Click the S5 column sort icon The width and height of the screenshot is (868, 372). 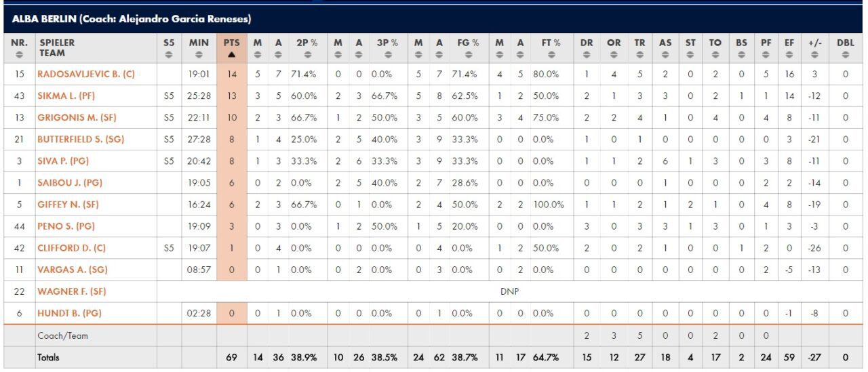coord(169,55)
